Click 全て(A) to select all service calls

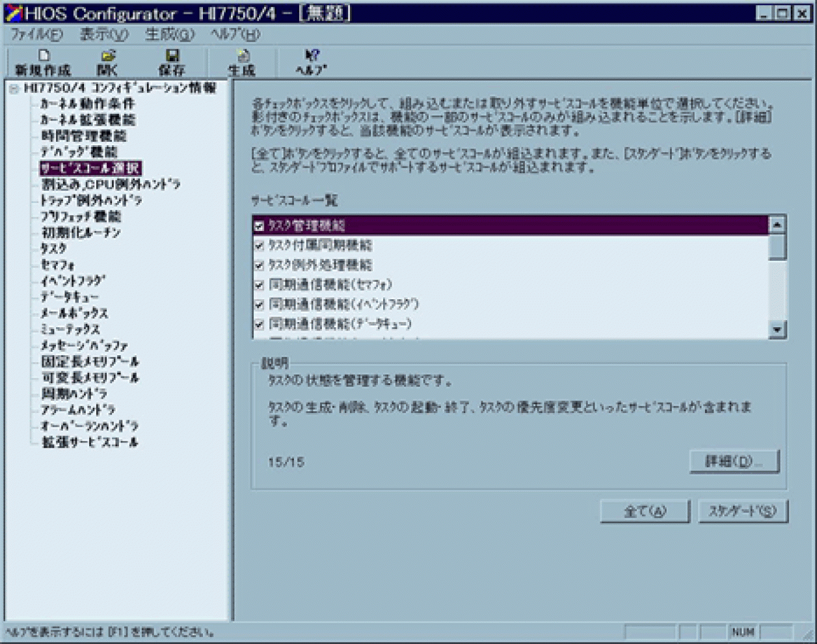645,511
